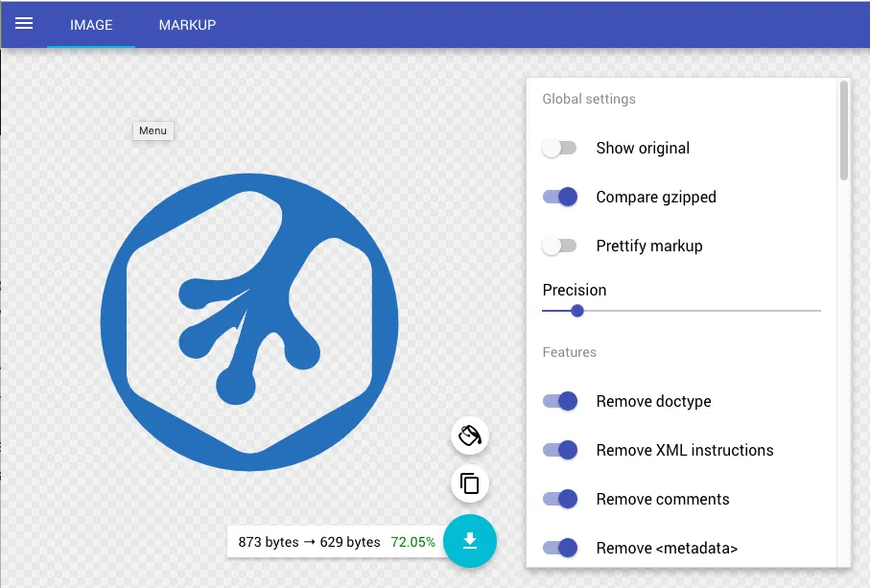
Task: Switch to the IMAGE tab
Action: point(91,25)
